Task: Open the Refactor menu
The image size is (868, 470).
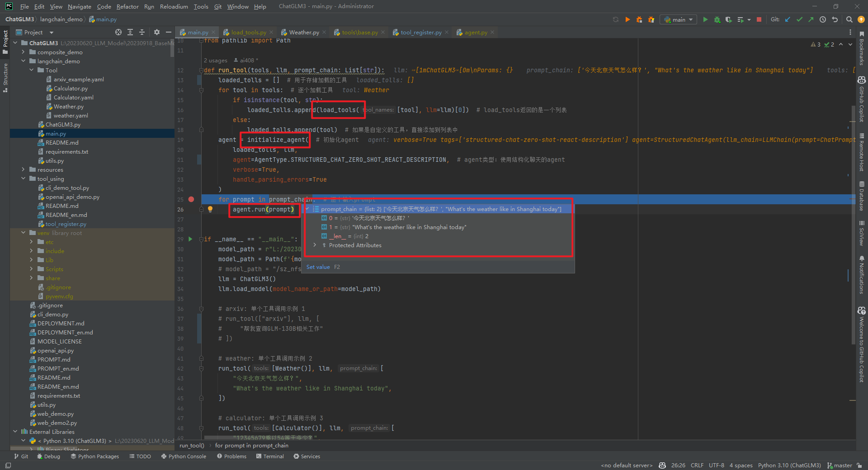Action: (127, 6)
